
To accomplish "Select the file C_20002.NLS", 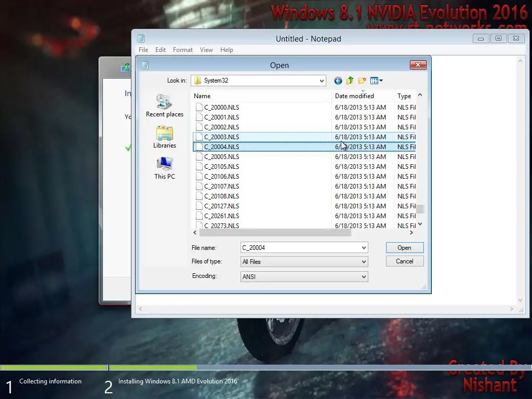I will pyautogui.click(x=221, y=127).
